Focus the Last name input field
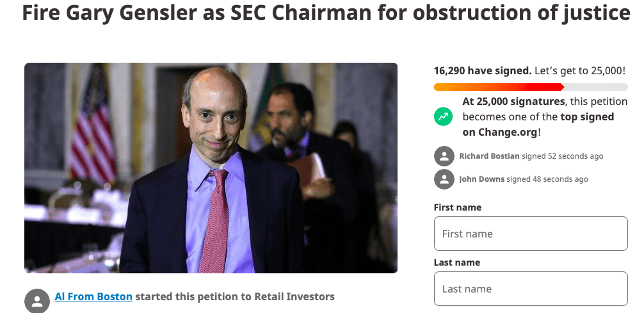Screen dimensions: 644x313 (x=531, y=289)
